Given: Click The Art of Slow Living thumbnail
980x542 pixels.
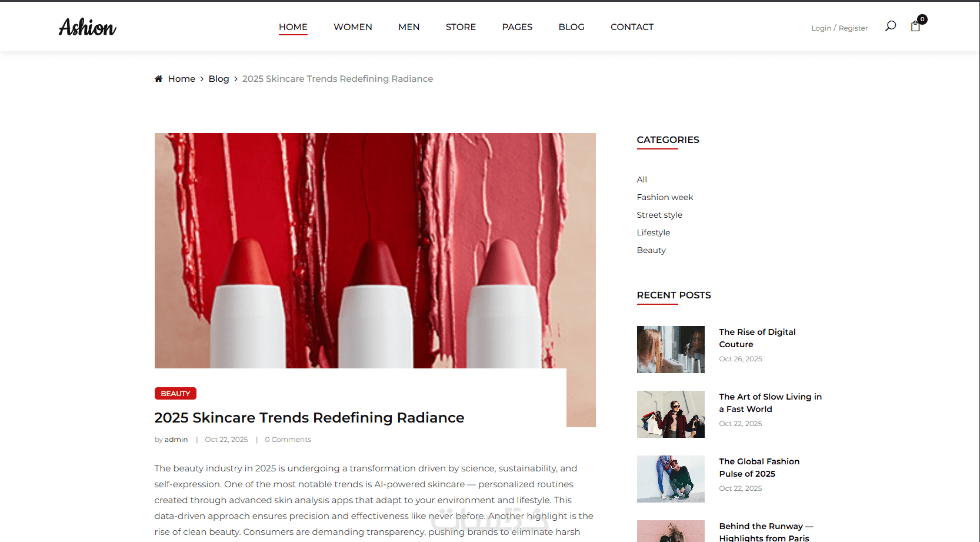Looking at the screenshot, I should click(671, 414).
